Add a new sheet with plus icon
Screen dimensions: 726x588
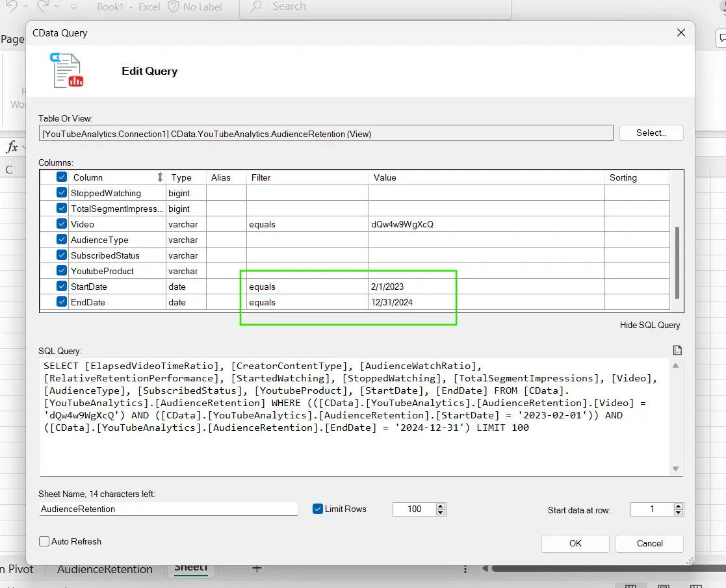pyautogui.click(x=257, y=569)
